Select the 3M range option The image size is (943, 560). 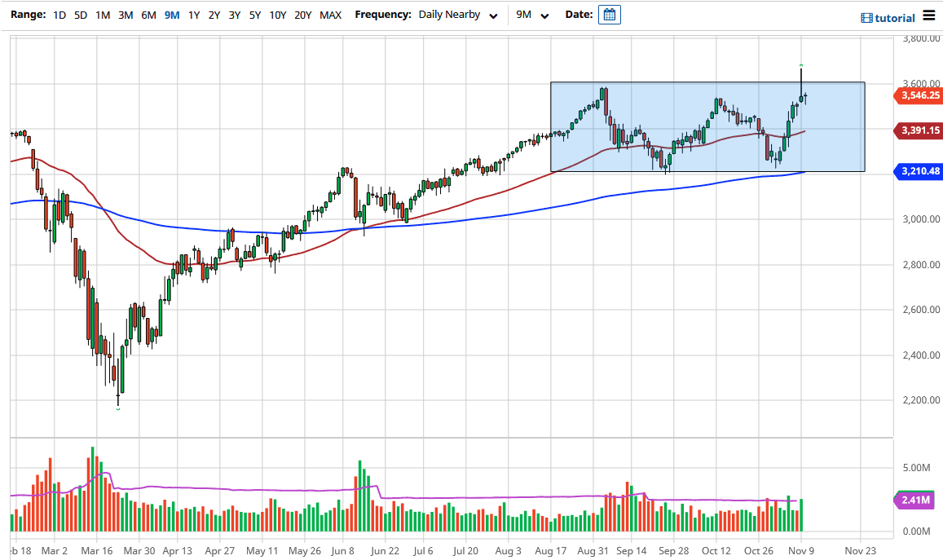(x=125, y=15)
